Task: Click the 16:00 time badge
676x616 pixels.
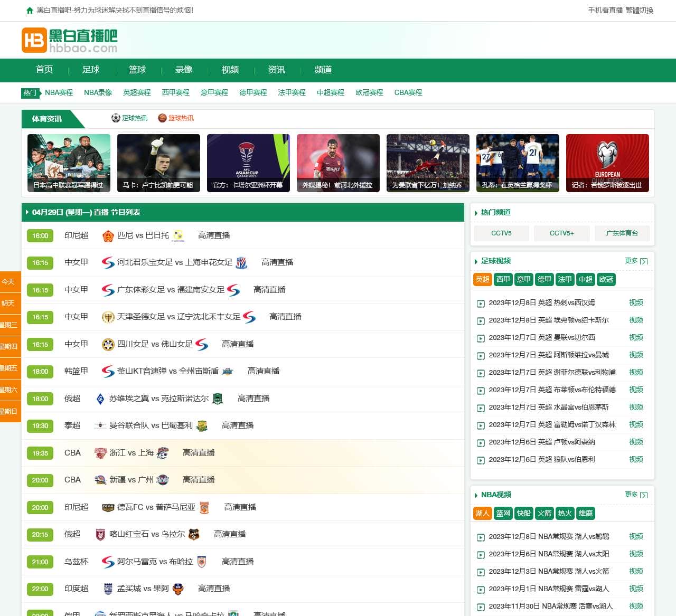Action: [x=40, y=236]
